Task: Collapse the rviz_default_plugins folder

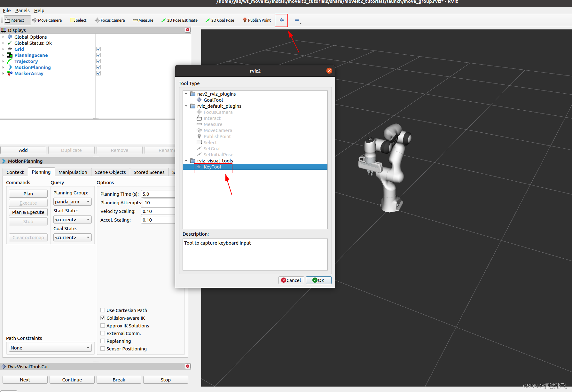Action: [x=186, y=106]
